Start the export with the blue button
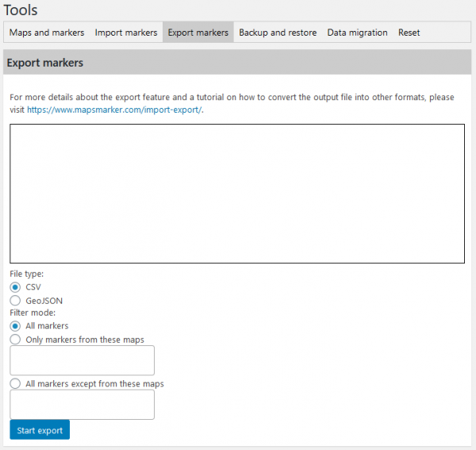This screenshot has height=450, width=476. point(40,429)
